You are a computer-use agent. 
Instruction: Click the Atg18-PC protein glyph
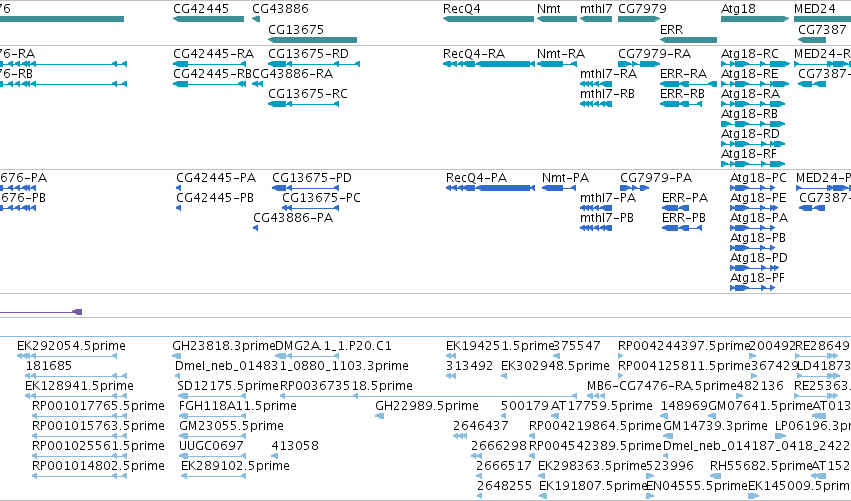[x=753, y=188]
